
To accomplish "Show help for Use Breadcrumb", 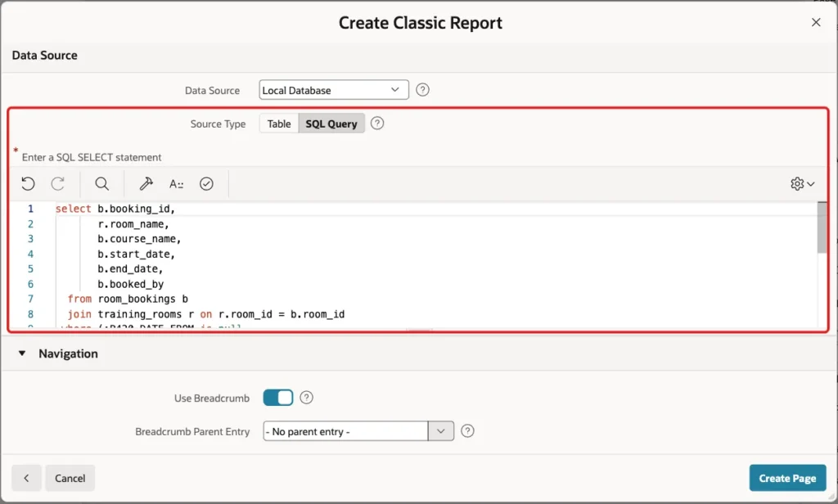I will (306, 398).
